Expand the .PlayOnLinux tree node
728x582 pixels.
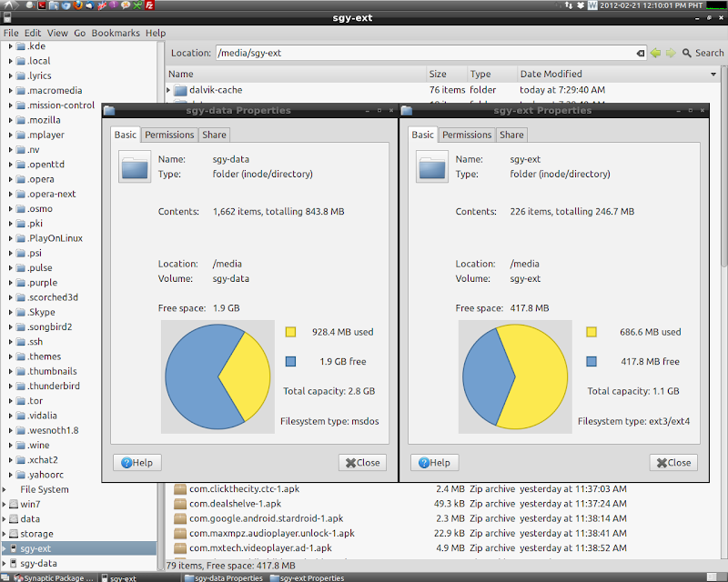click(x=10, y=238)
